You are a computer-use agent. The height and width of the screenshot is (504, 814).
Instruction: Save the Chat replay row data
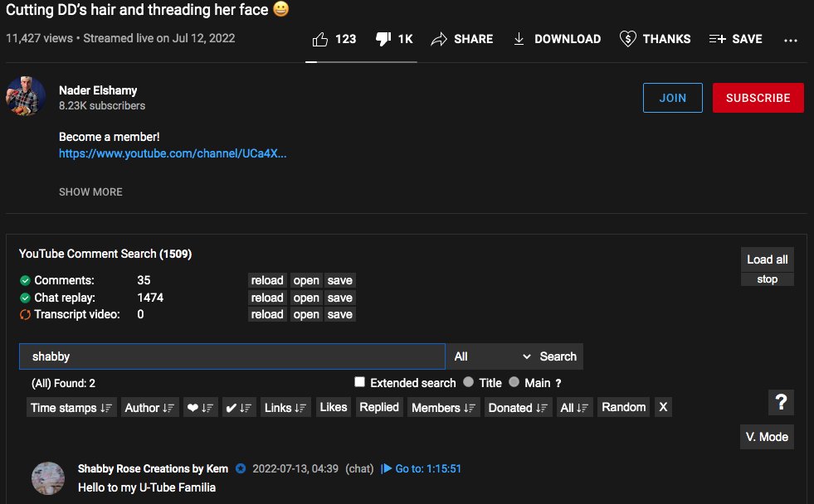tap(340, 298)
